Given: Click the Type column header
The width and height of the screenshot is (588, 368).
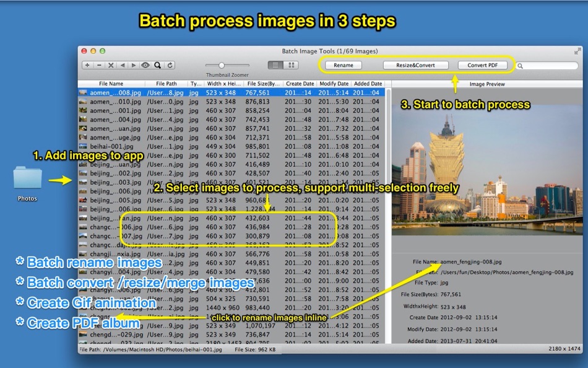Looking at the screenshot, I should (x=196, y=84).
